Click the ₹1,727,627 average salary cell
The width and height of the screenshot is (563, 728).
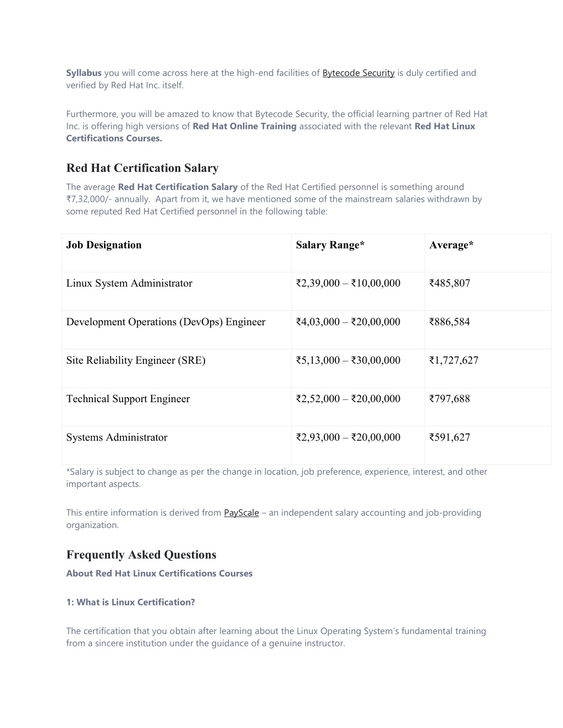pyautogui.click(x=488, y=369)
